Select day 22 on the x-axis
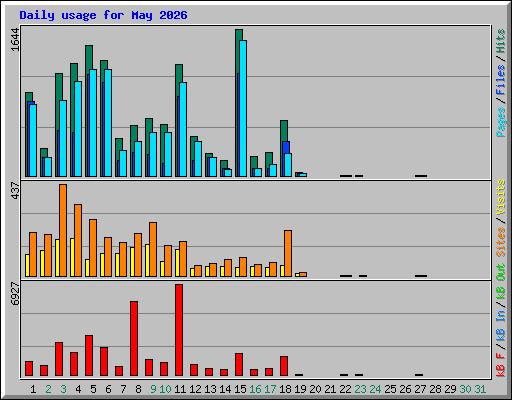Viewport: 512px width, 400px height. 345,389
